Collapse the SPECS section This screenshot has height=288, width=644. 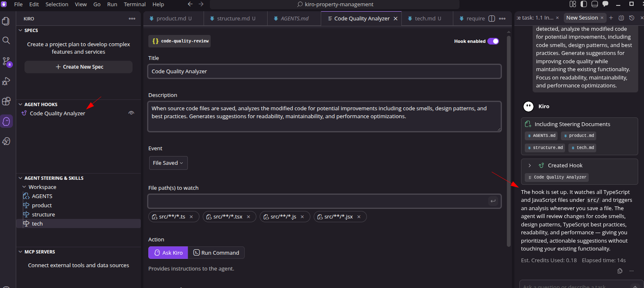[x=20, y=30]
